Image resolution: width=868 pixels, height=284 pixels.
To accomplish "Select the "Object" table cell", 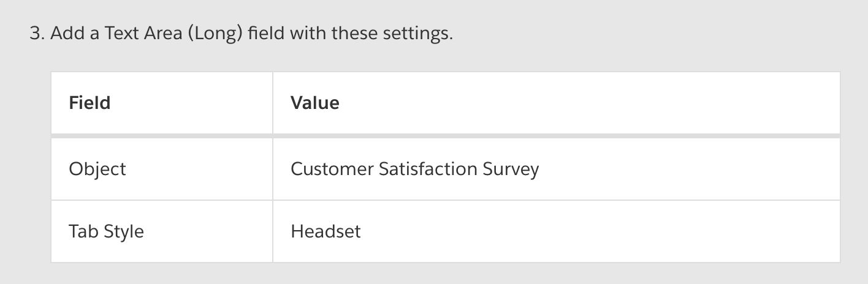I will click(97, 169).
